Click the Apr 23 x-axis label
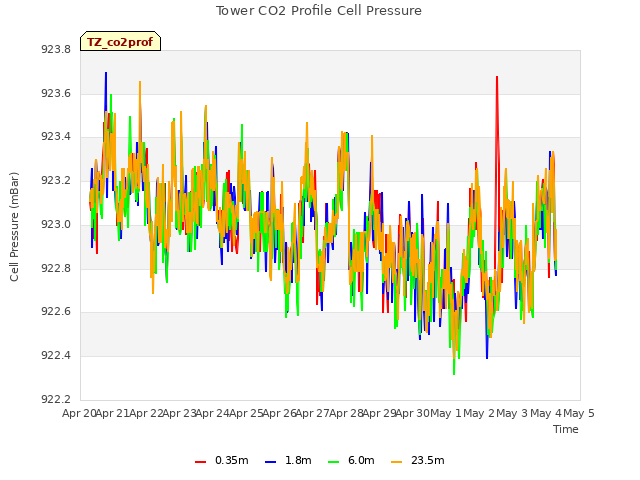Viewport: 640px width, 480px height. (180, 413)
